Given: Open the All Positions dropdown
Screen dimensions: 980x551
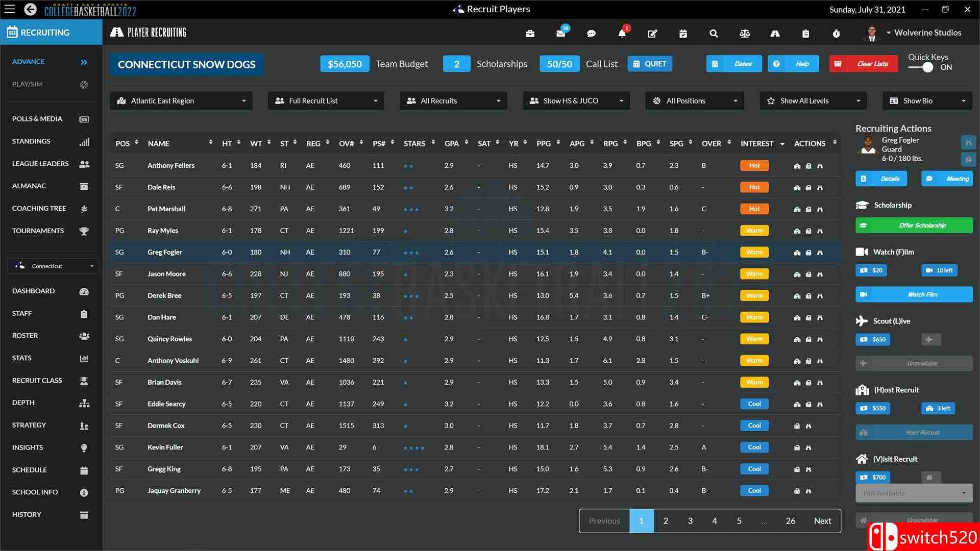Looking at the screenshot, I should point(694,101).
